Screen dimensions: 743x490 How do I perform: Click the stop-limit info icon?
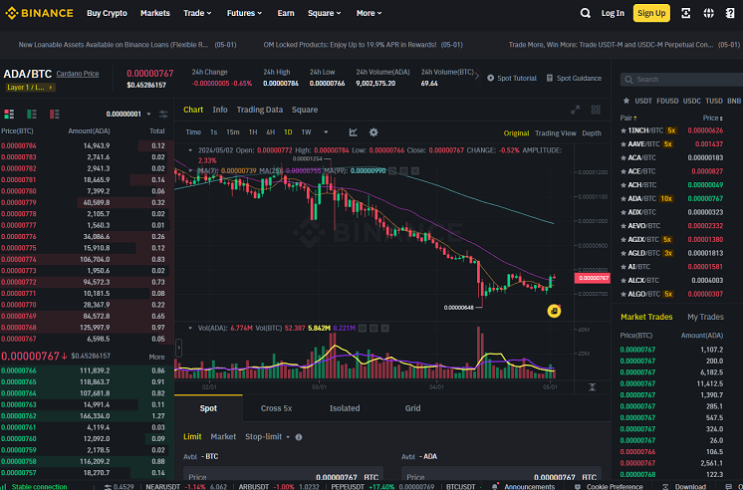[299, 437]
